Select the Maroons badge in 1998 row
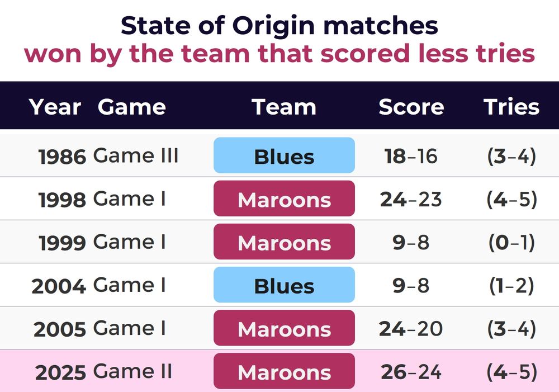559x392 pixels. tap(284, 199)
